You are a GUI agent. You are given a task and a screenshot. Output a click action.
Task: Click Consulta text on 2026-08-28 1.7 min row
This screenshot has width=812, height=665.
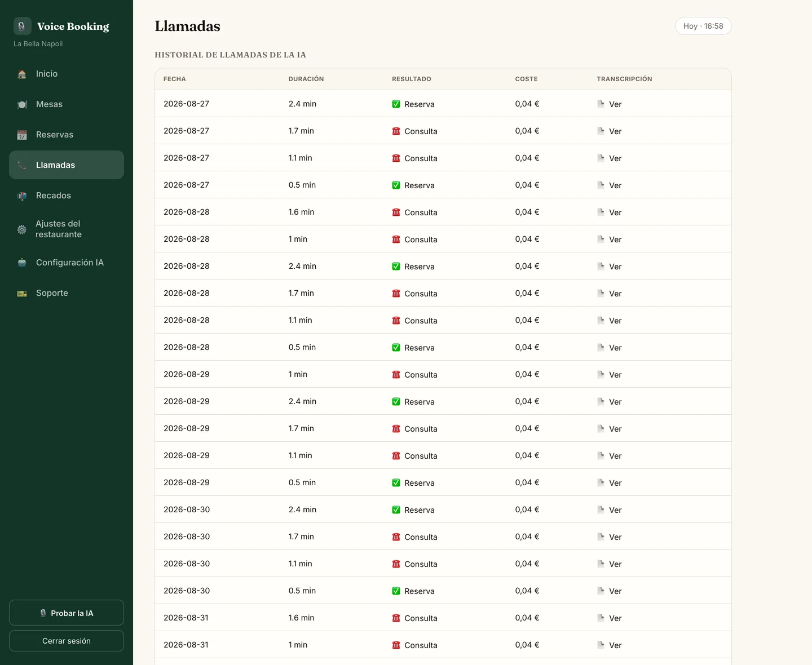coord(421,294)
